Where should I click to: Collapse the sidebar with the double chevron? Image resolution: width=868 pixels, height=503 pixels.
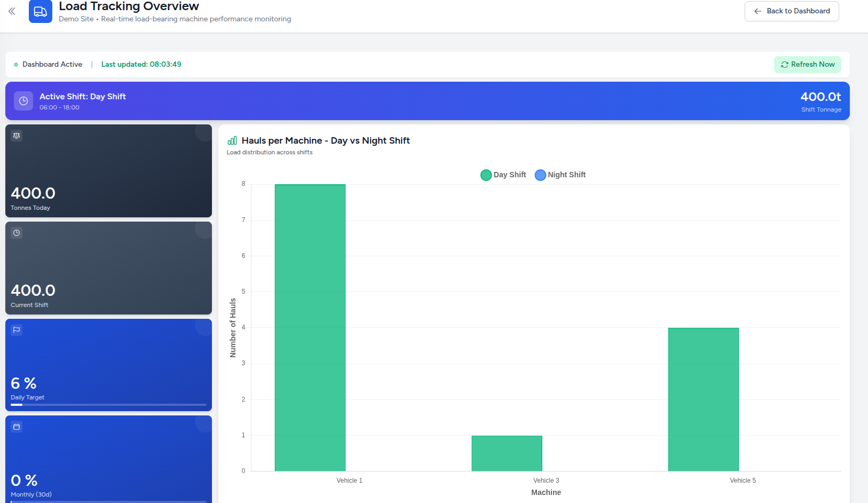tap(12, 11)
